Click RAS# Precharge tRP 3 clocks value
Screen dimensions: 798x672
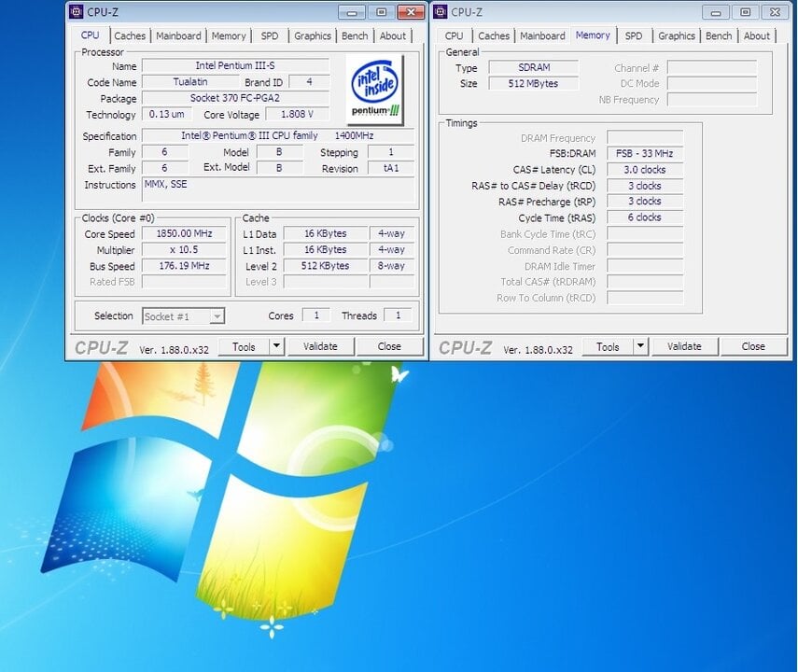coord(645,201)
